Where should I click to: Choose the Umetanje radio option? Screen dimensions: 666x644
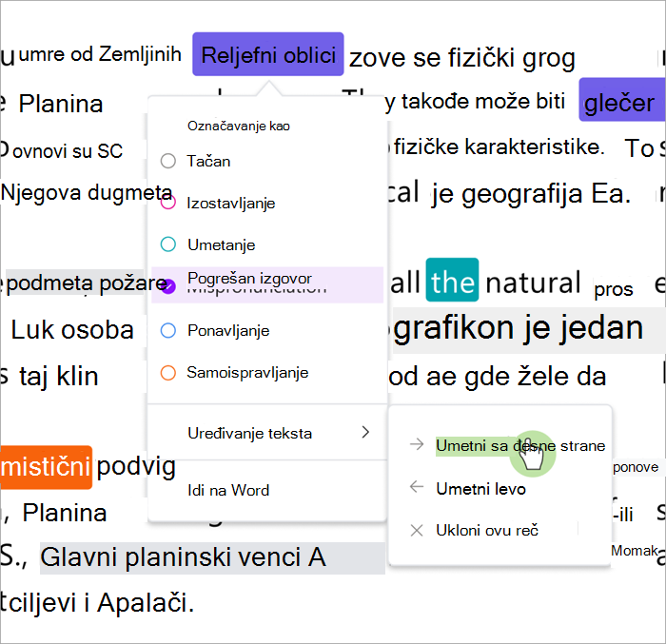coord(168,244)
